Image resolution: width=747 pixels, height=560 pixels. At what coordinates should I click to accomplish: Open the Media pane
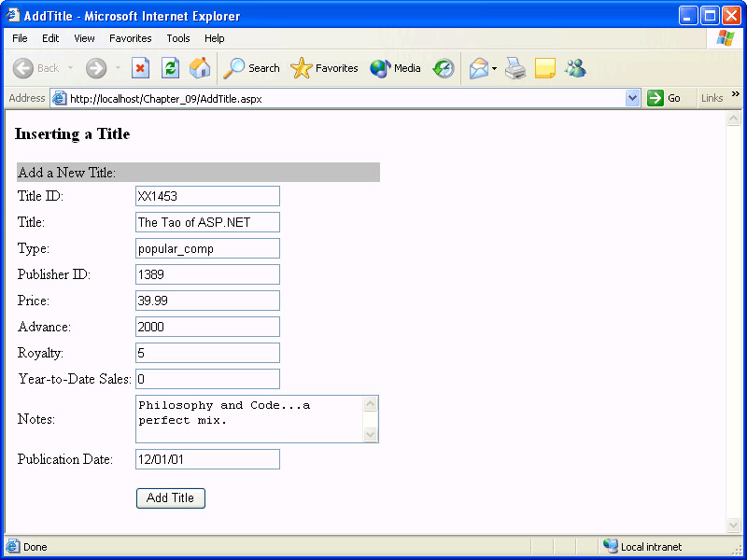pos(395,68)
